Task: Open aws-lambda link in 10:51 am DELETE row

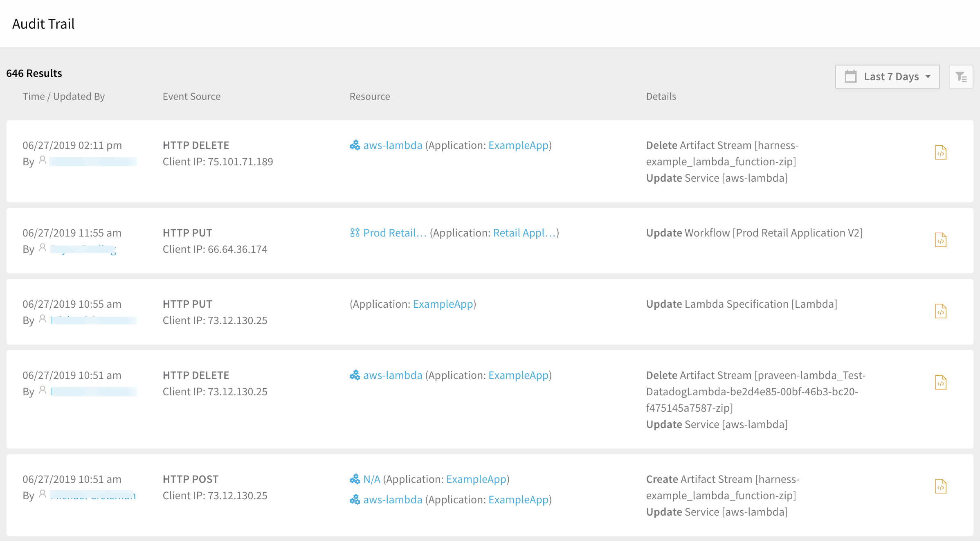Action: pyautogui.click(x=393, y=375)
